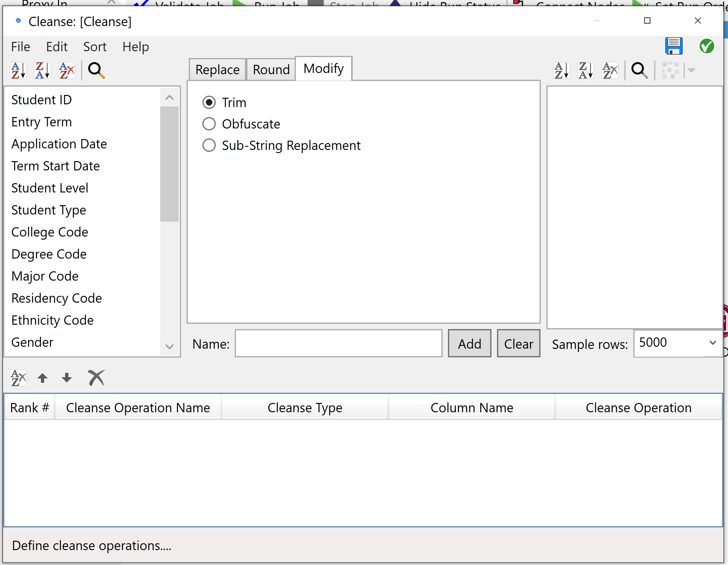The height and width of the screenshot is (565, 728).
Task: Expand the right toolbar dropdown arrow
Action: tap(691, 70)
